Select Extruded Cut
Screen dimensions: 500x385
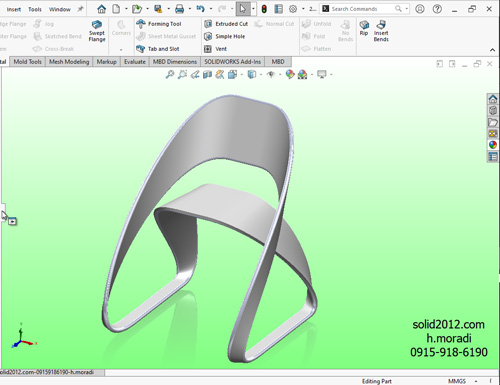click(x=226, y=24)
